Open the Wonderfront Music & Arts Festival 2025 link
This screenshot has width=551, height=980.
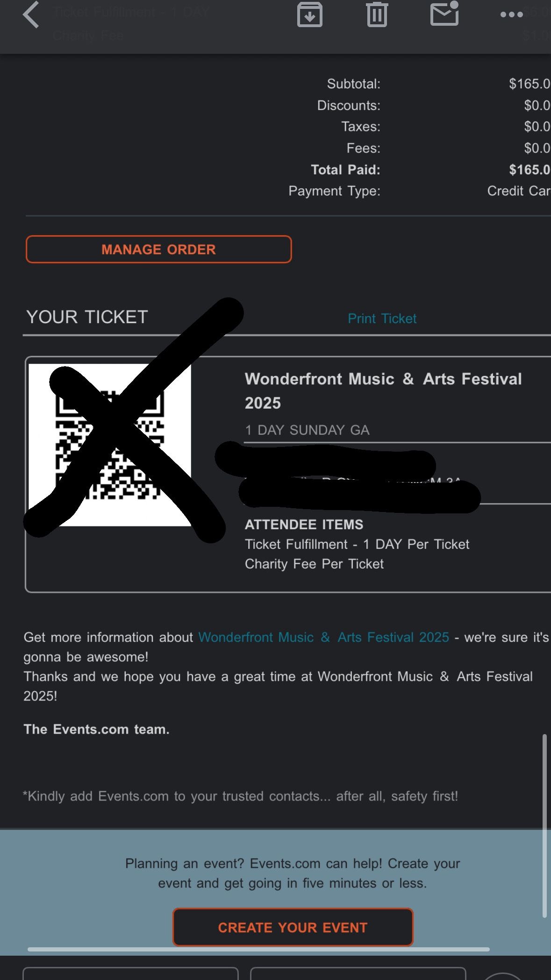point(323,637)
